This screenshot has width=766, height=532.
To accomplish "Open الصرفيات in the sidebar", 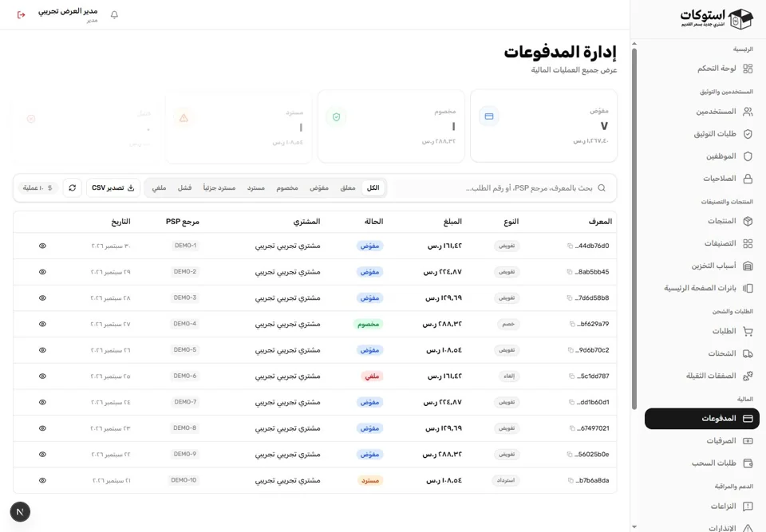I will tap(702, 440).
